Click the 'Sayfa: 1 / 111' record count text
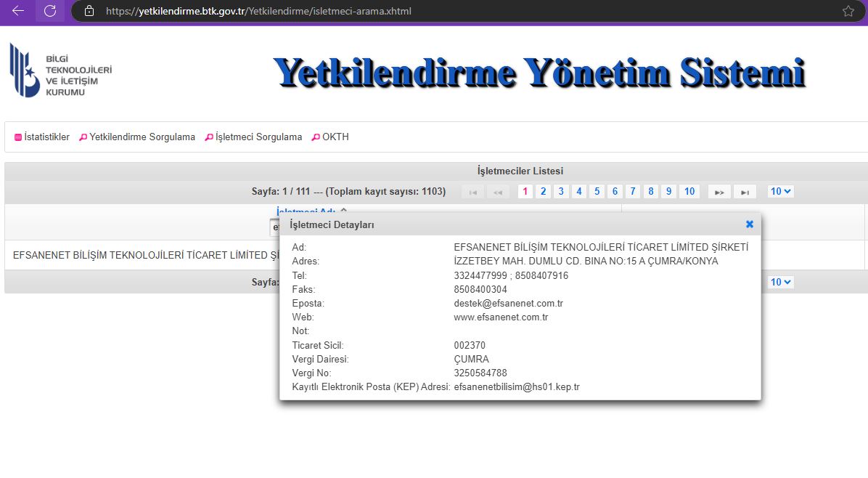 (349, 192)
